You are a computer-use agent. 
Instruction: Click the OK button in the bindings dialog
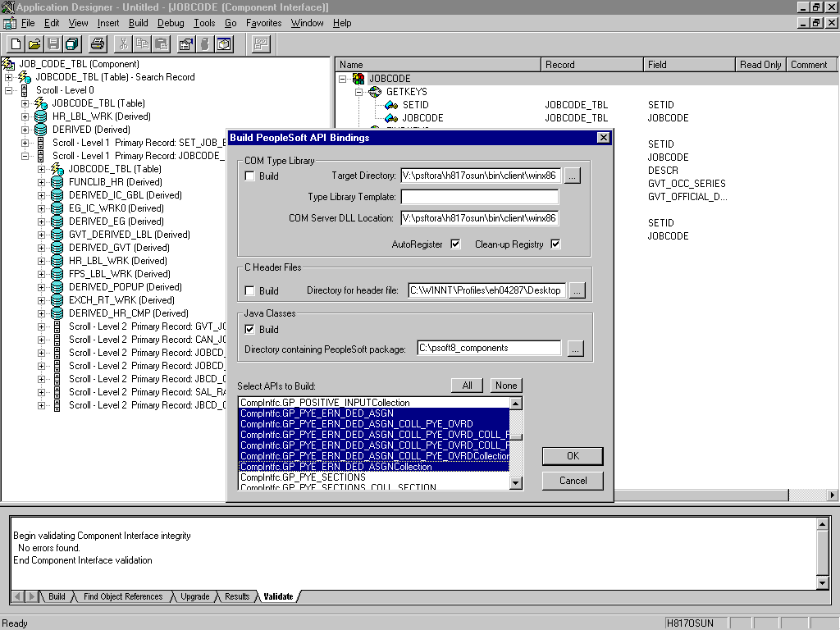tap(572, 456)
